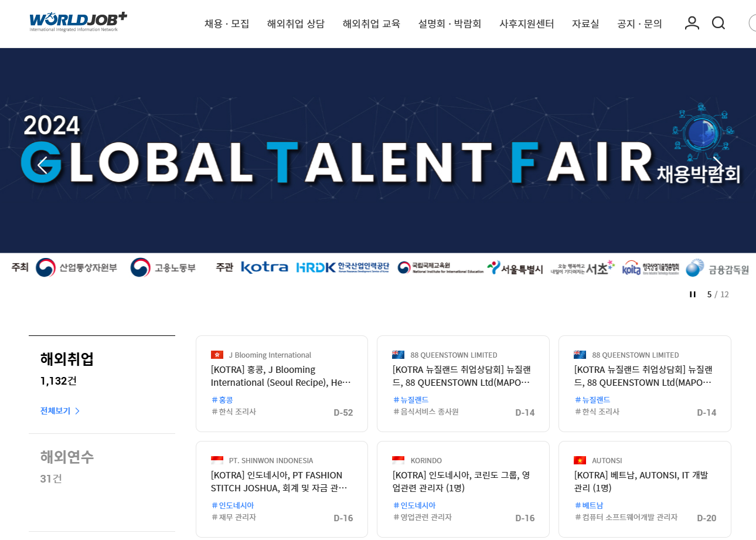Image resolution: width=756 pixels, height=540 pixels.
Task: Open the 해외취업 교육 menu
Action: point(372,24)
